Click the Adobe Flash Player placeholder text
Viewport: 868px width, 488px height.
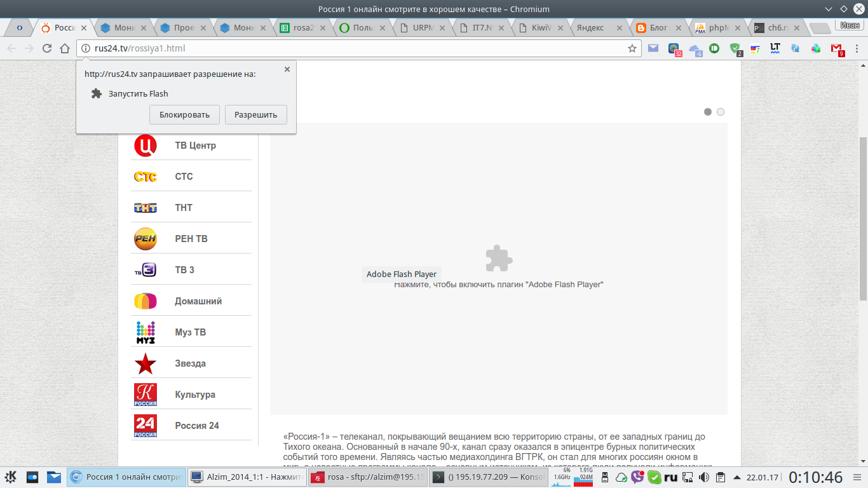point(499,285)
